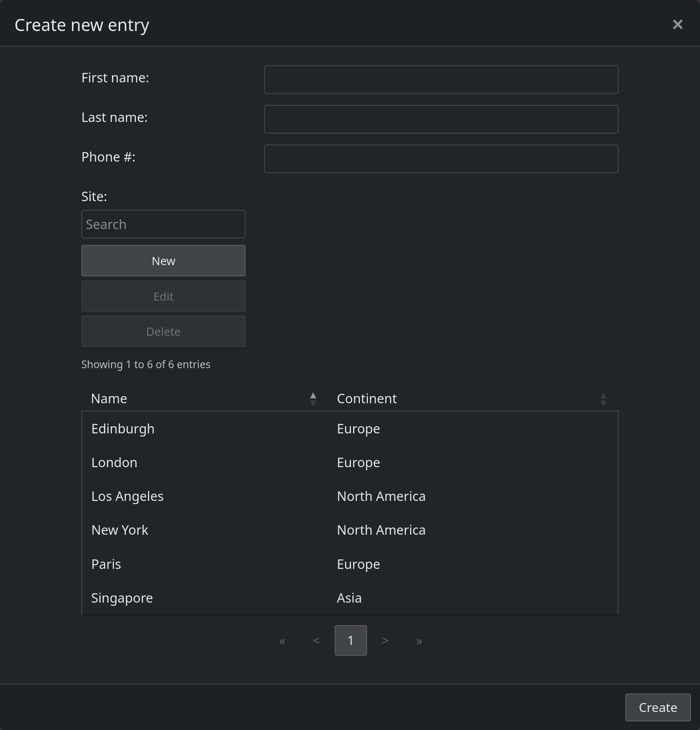The height and width of the screenshot is (730, 700).
Task: Click the Site search box
Action: [163, 224]
